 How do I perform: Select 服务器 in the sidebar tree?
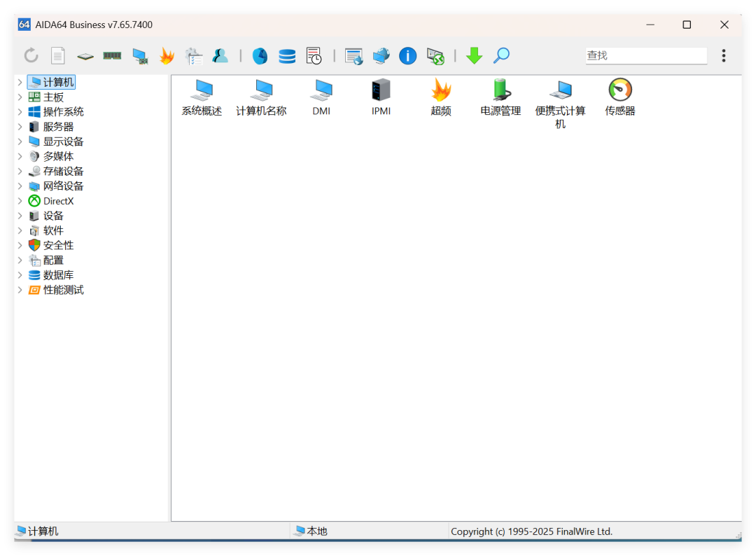[x=58, y=127]
